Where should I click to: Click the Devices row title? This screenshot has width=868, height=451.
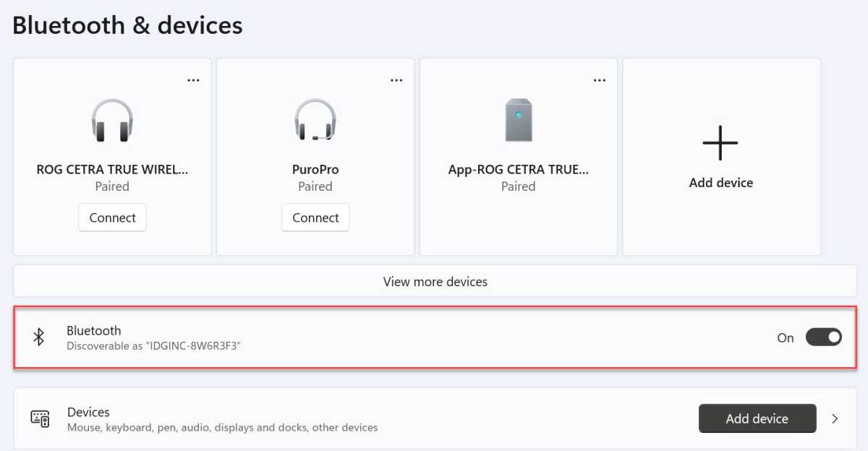(x=88, y=412)
